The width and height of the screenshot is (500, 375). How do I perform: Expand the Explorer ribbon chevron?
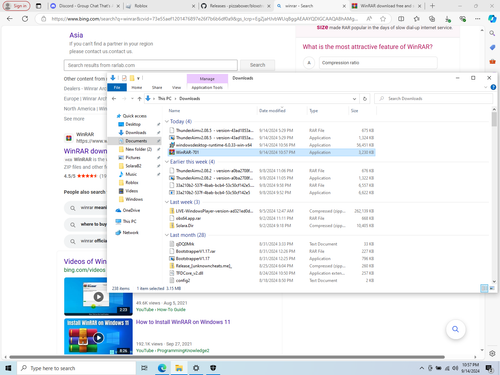[485, 87]
